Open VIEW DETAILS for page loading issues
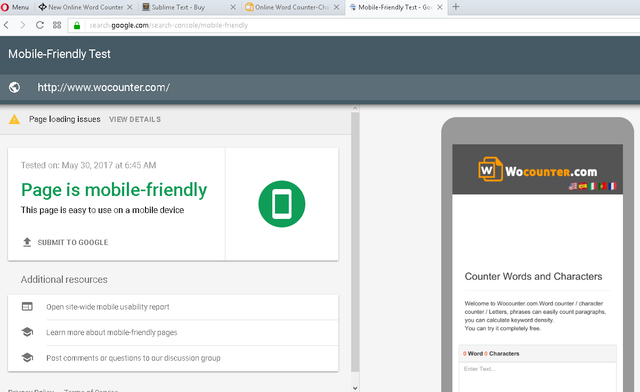 pos(135,119)
